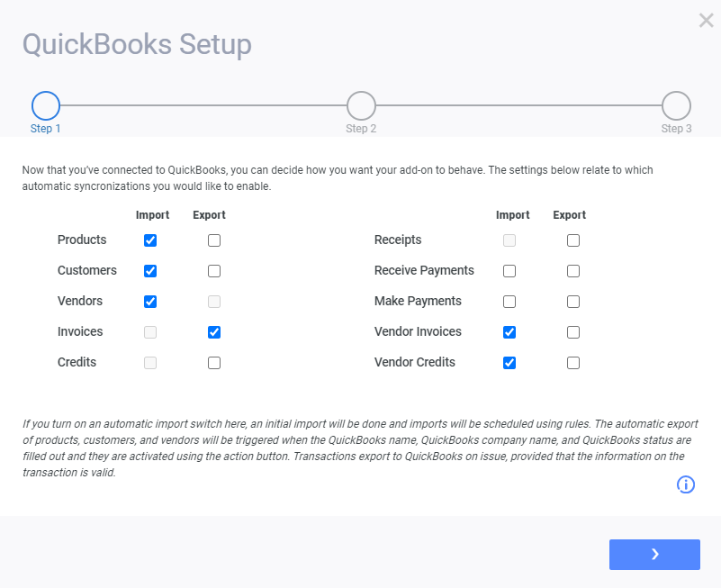Click the Products row label

pyautogui.click(x=82, y=240)
